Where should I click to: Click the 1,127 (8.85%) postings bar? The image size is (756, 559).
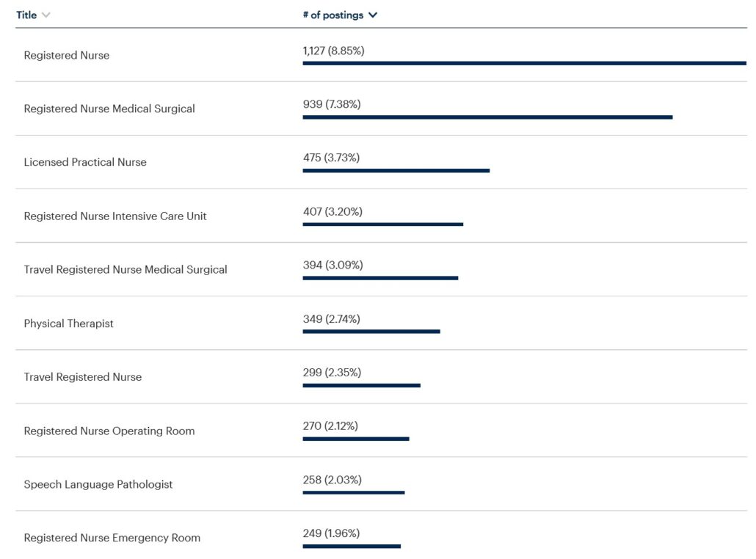[x=524, y=63]
